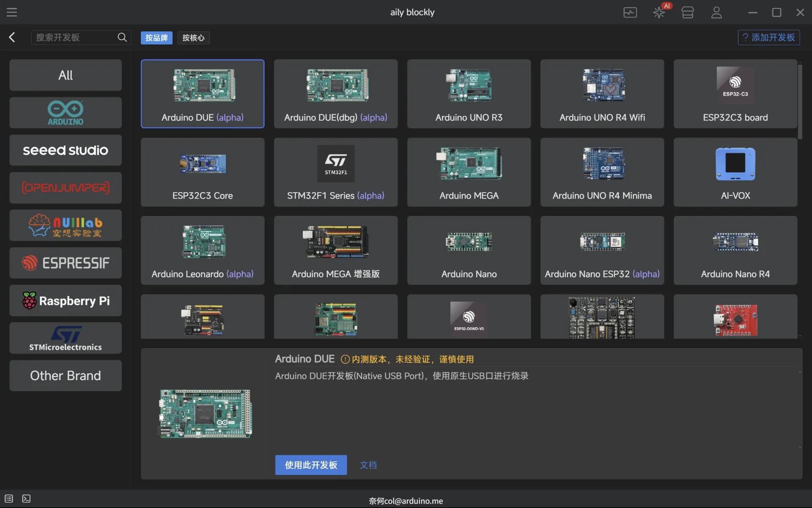
Task: Open the log list icon at bottom left
Action: (9, 499)
